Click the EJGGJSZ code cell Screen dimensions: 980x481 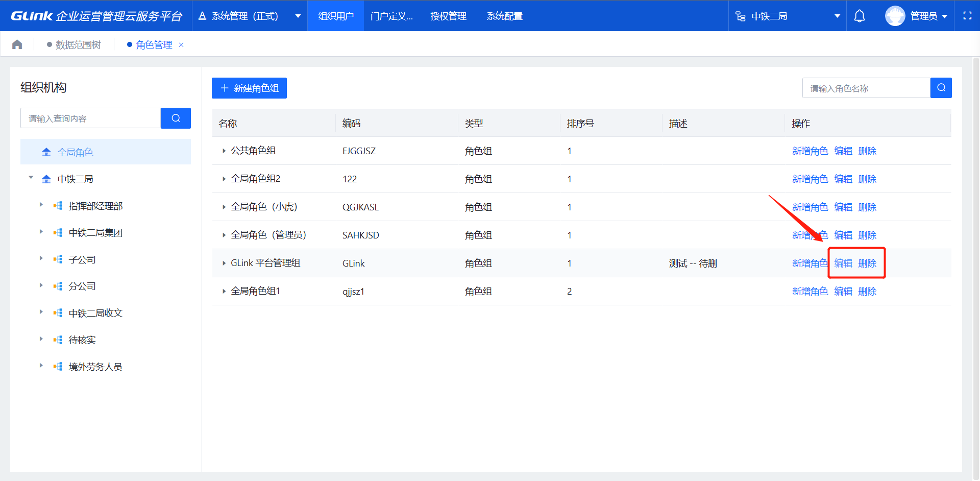click(359, 151)
